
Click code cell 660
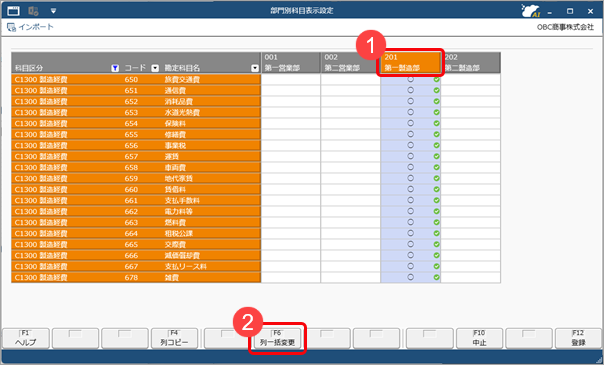coord(131,189)
